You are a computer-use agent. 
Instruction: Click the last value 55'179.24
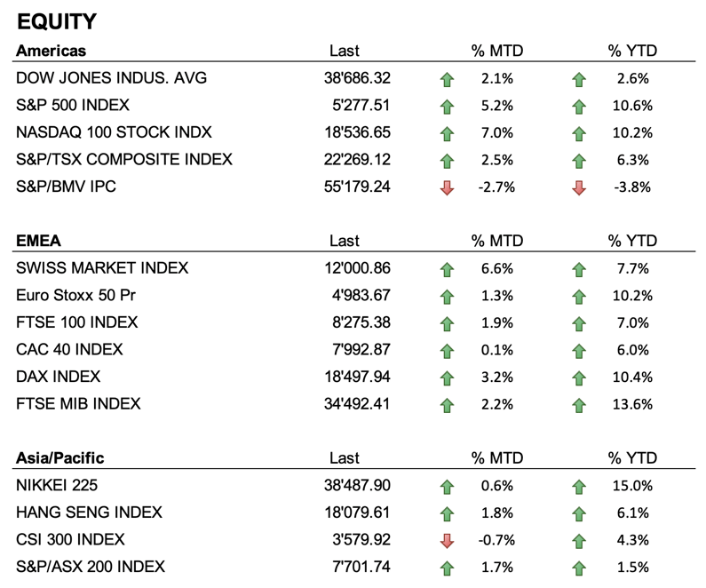(x=357, y=186)
